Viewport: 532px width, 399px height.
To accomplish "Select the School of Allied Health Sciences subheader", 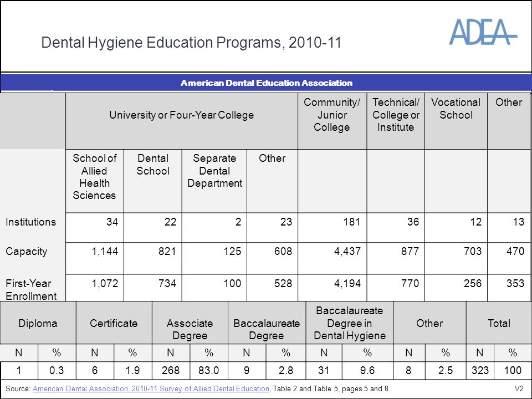I will (x=94, y=177).
